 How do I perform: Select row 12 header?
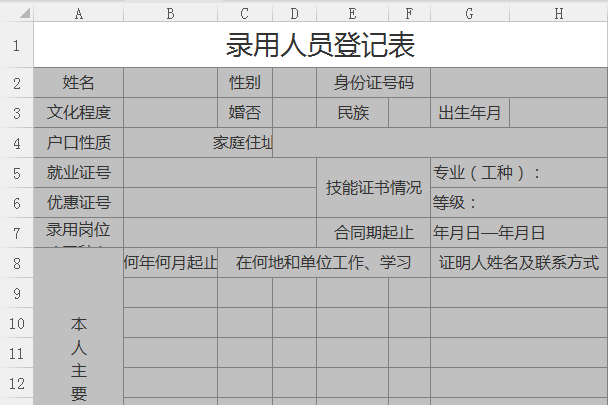(x=16, y=383)
